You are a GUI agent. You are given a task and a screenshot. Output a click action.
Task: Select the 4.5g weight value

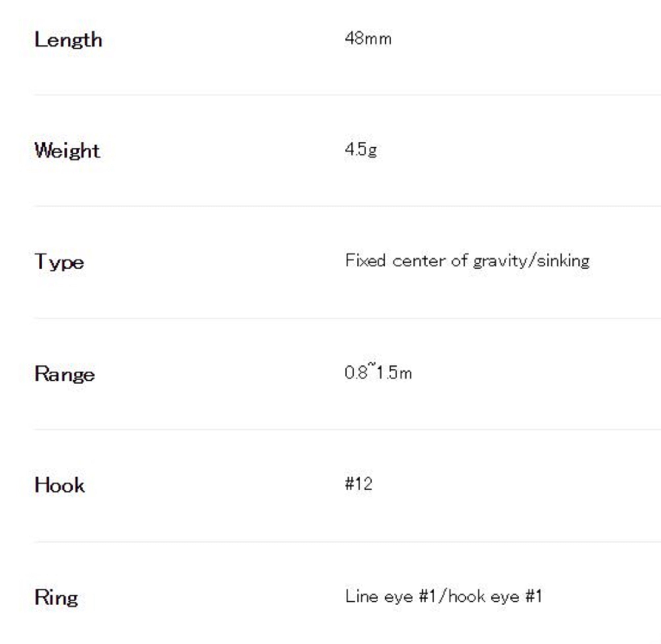pyautogui.click(x=361, y=149)
